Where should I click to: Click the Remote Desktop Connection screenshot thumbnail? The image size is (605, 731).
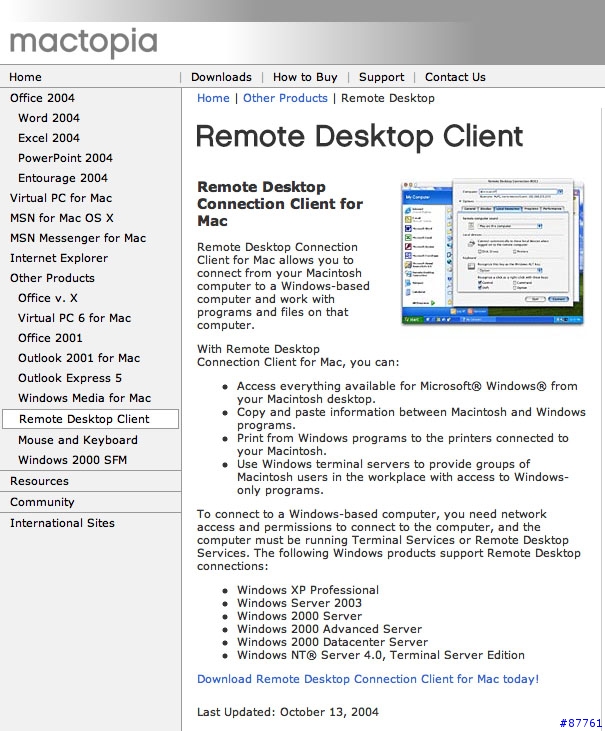point(492,252)
